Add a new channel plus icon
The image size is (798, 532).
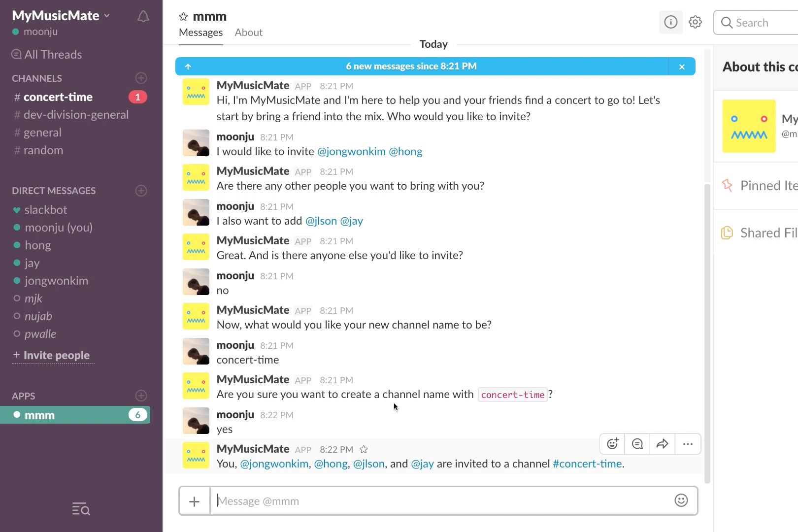click(141, 78)
